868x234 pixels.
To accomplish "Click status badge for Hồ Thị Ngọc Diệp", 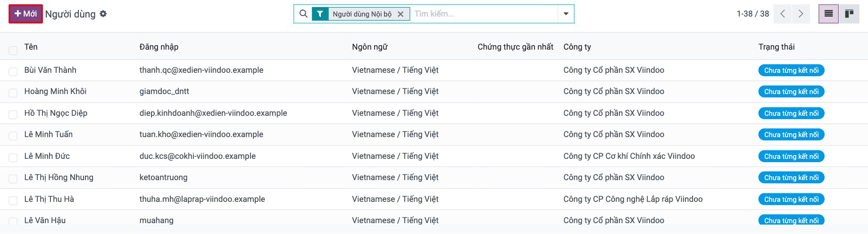I will (x=791, y=113).
